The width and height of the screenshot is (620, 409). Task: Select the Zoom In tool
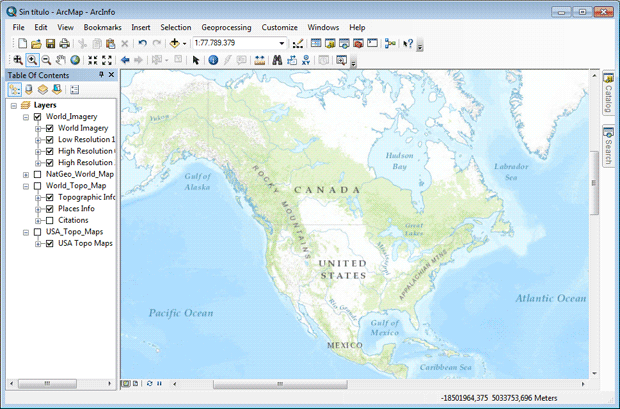tap(32, 60)
